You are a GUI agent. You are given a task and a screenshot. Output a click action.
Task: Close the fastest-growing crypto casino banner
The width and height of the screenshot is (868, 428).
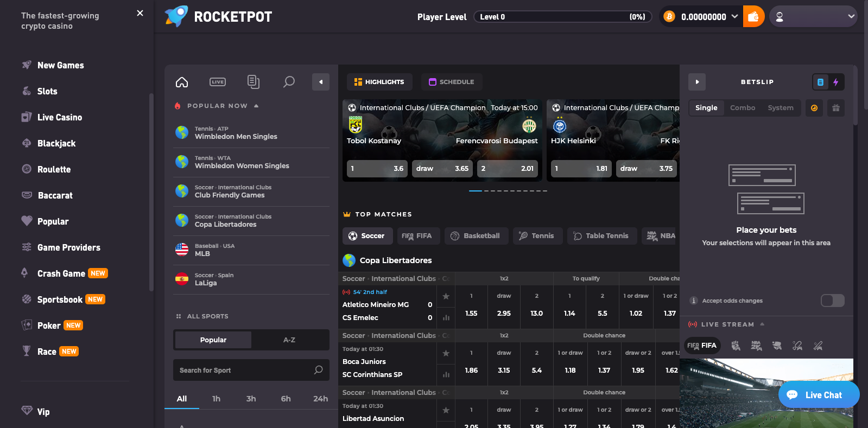(140, 13)
